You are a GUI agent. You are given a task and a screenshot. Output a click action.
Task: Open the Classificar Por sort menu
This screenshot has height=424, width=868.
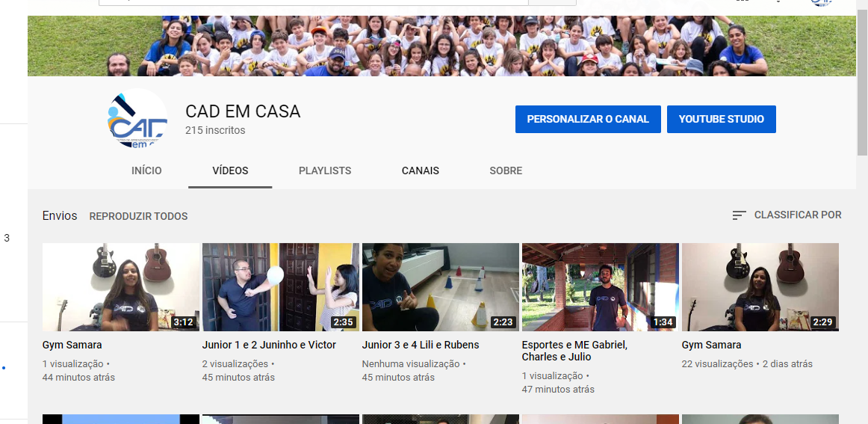point(787,215)
